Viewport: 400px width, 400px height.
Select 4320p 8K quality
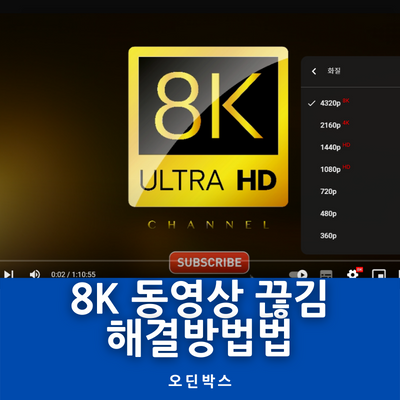tap(350, 103)
